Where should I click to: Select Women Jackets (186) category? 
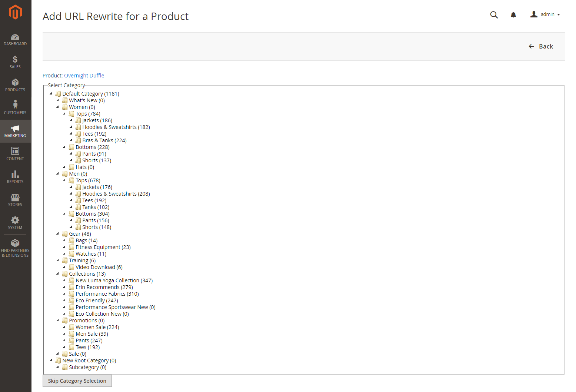[x=97, y=120]
